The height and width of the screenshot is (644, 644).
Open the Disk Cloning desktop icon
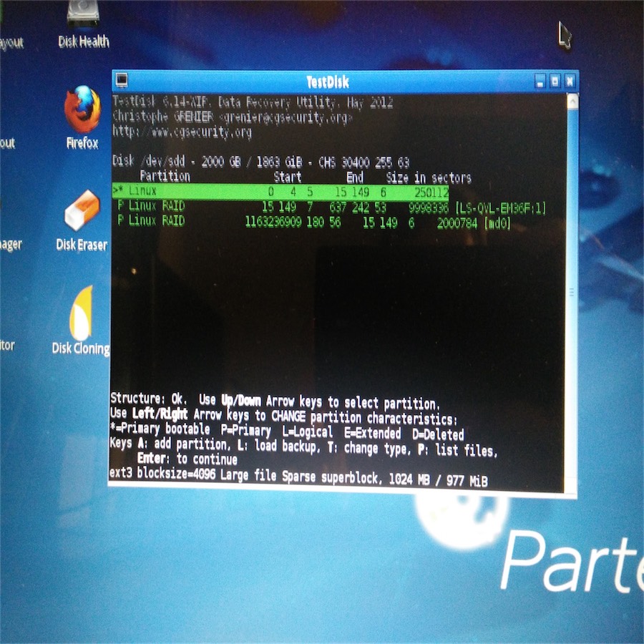81,320
